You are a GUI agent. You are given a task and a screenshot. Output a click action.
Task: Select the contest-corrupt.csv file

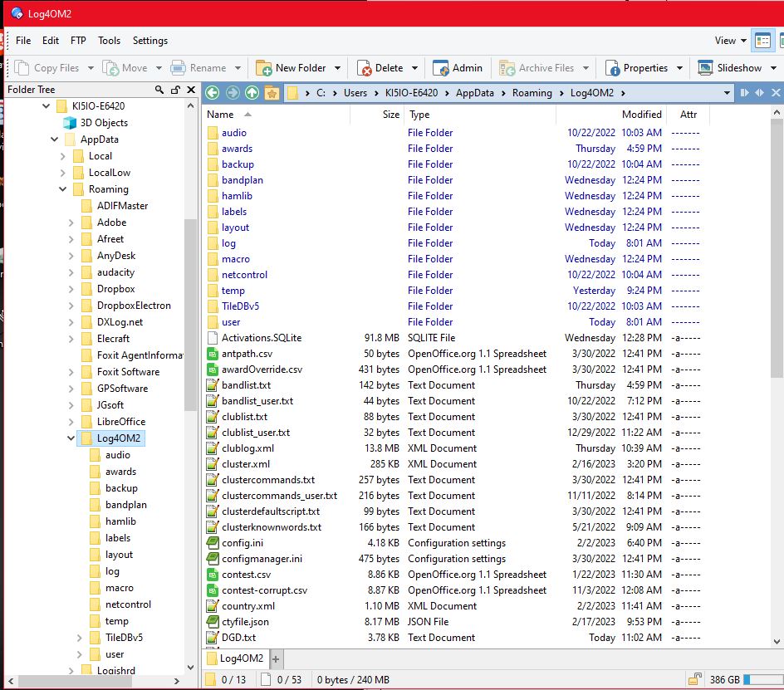click(x=264, y=590)
